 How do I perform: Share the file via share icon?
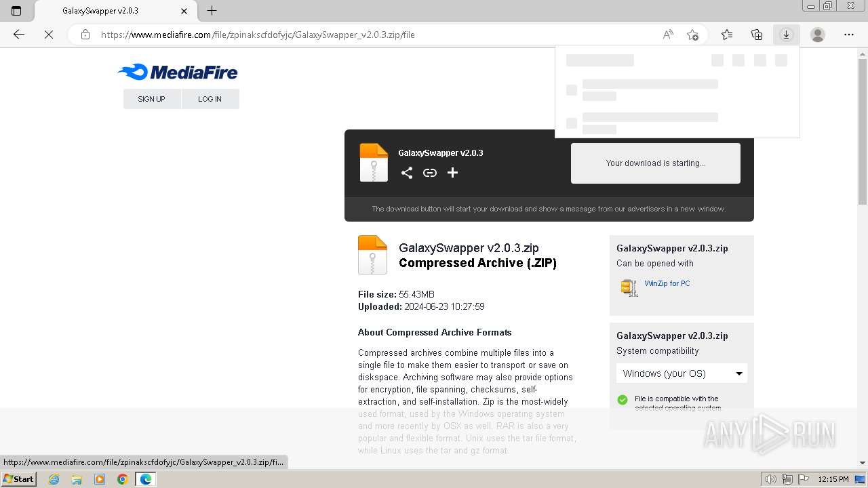point(407,173)
